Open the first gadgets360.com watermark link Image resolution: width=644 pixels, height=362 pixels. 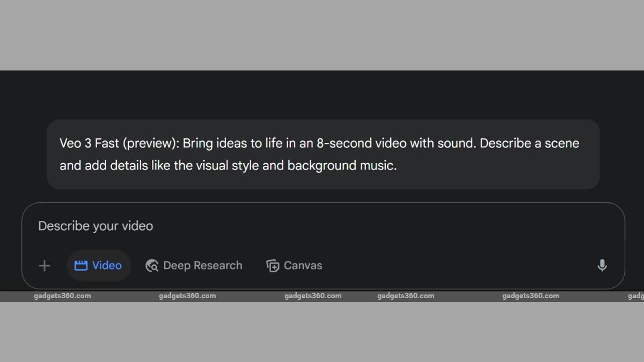[x=62, y=296]
